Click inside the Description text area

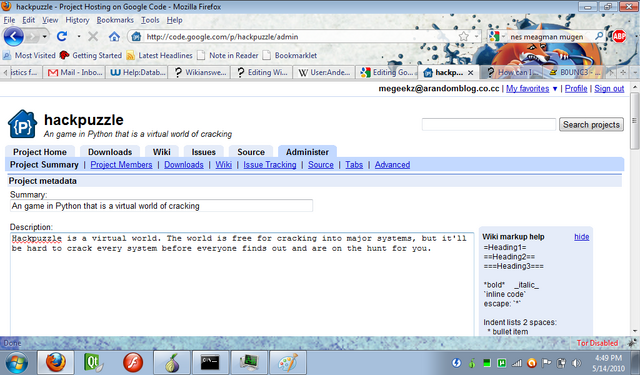click(242, 285)
